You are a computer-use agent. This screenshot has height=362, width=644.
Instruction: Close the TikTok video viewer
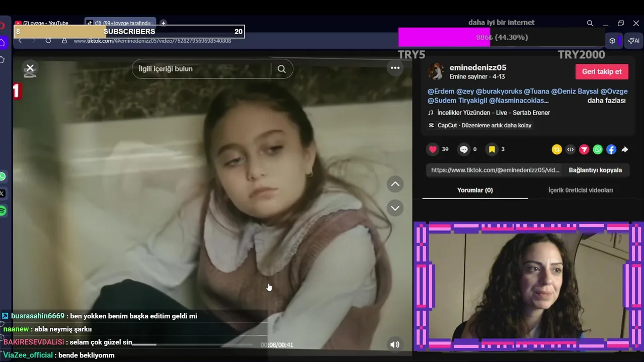[30, 68]
